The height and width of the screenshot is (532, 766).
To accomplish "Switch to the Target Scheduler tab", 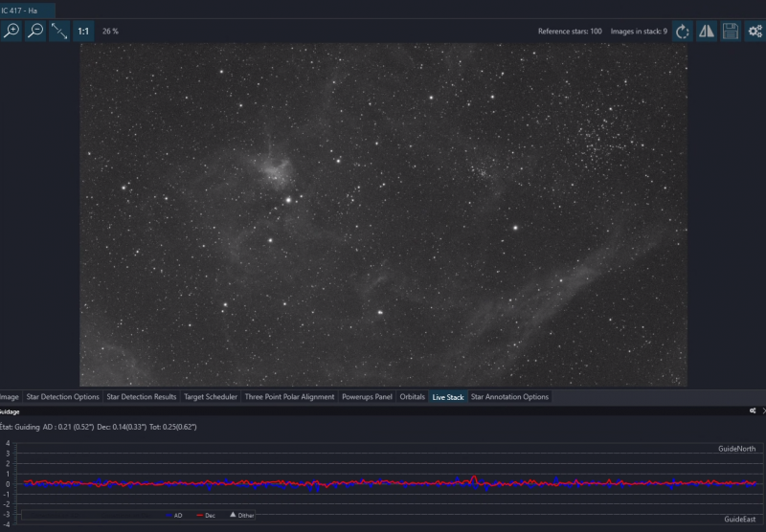I will point(211,397).
